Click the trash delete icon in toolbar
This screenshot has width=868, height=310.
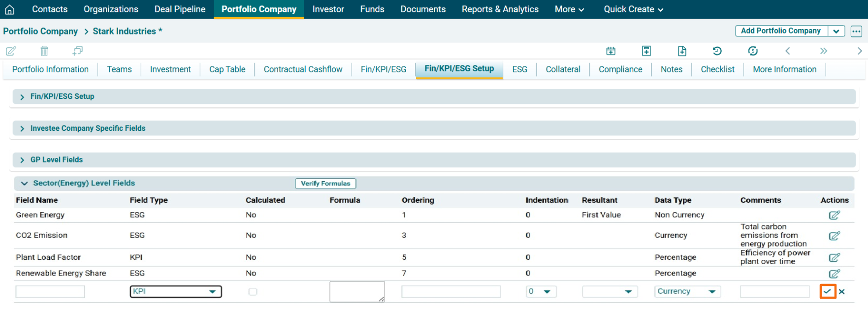(44, 51)
